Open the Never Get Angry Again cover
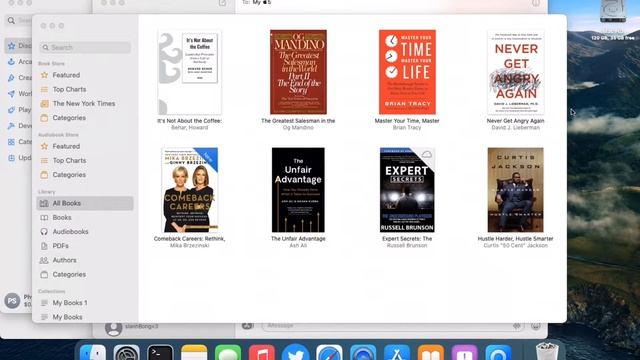 point(516,72)
